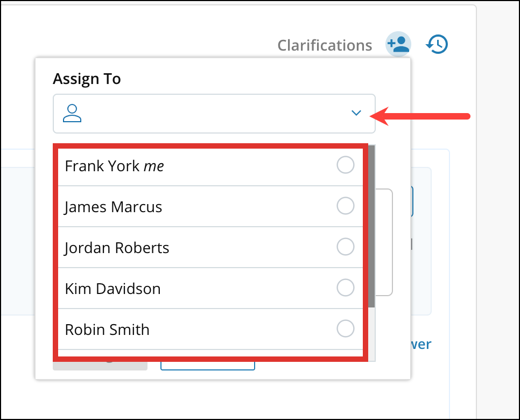520x420 pixels.
Task: Pick Kim Davidson name from assignee list
Action: [113, 289]
